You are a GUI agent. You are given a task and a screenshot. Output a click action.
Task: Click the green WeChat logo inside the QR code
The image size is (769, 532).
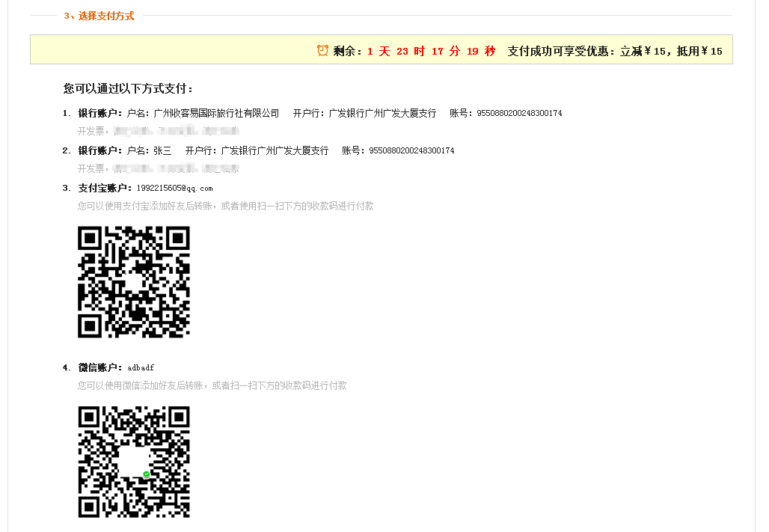pos(147,474)
